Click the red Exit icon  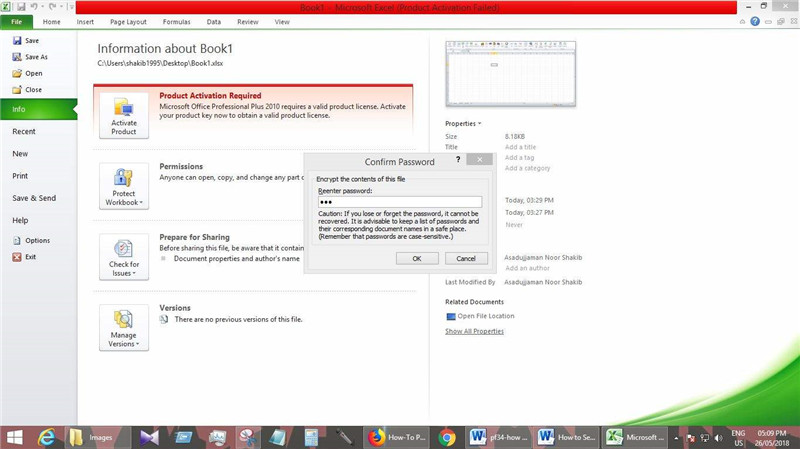(17, 257)
